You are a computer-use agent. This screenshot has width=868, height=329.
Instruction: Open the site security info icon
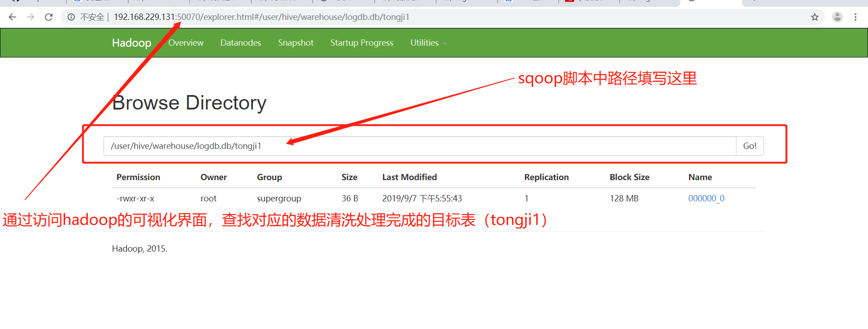(71, 17)
